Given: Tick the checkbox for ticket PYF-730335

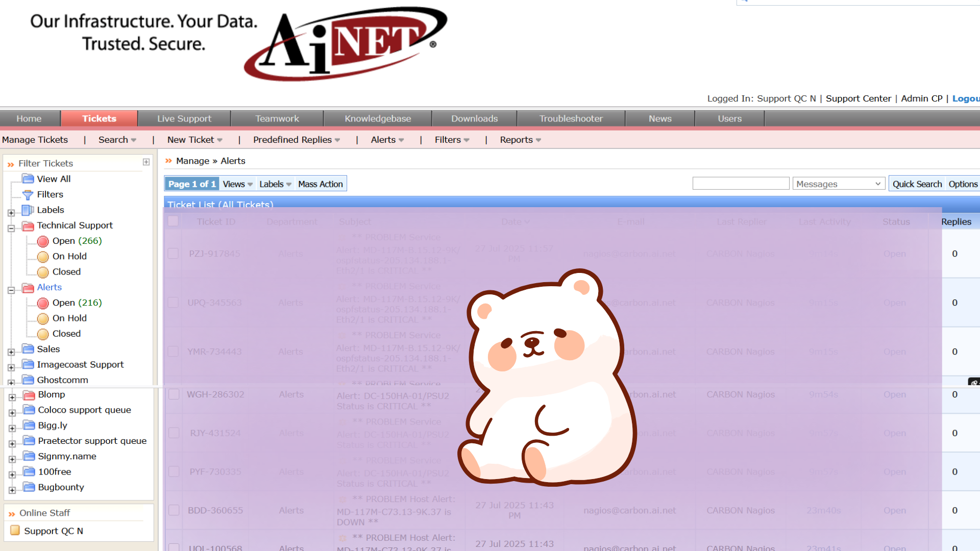Looking at the screenshot, I should coord(174,472).
